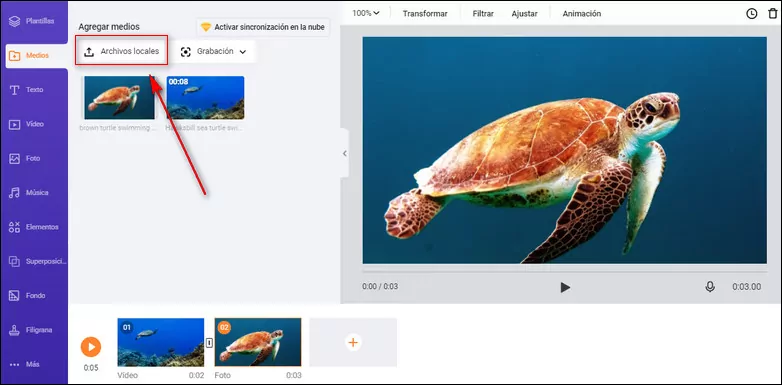Screen dimensions: 782x385
Task: Click the turtle preview canvas
Action: pyautogui.click(x=565, y=150)
